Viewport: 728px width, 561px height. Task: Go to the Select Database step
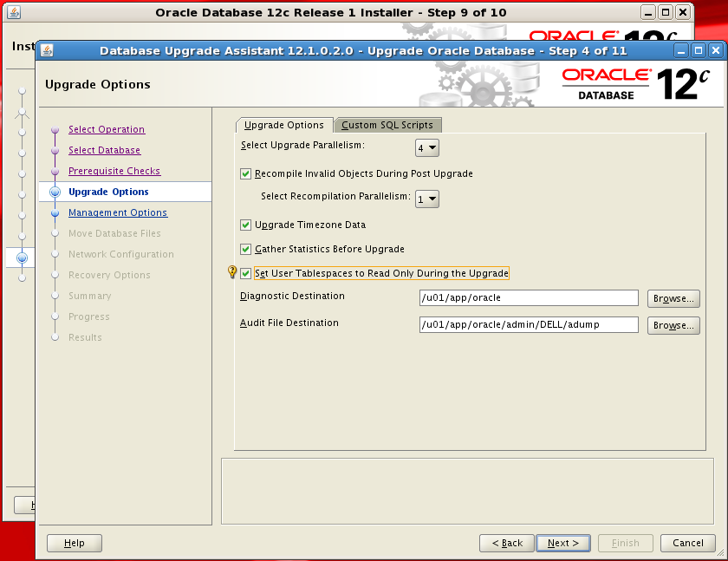tap(105, 151)
